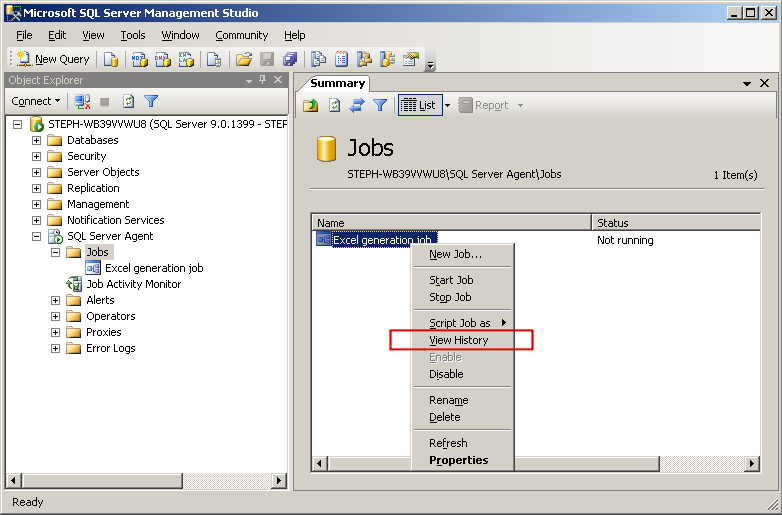Choose Disable from context menu
Viewport: 782px width, 515px height.
(x=463, y=374)
